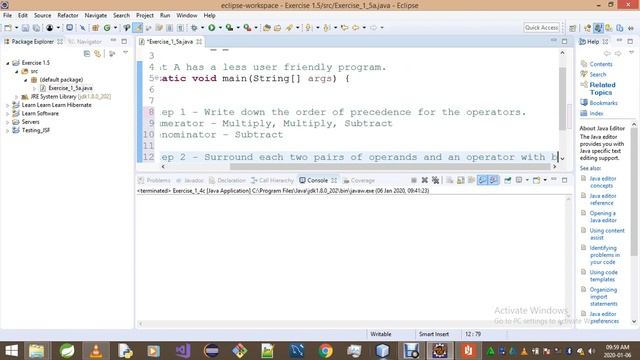This screenshot has width=640, height=360.
Task: Click the Quick Access search field
Action: pos(541,27)
